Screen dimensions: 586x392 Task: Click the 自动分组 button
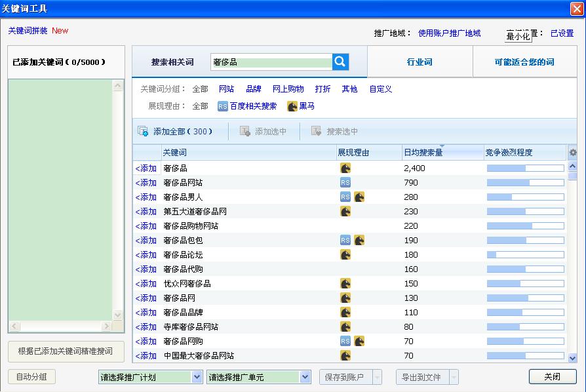[x=31, y=377]
